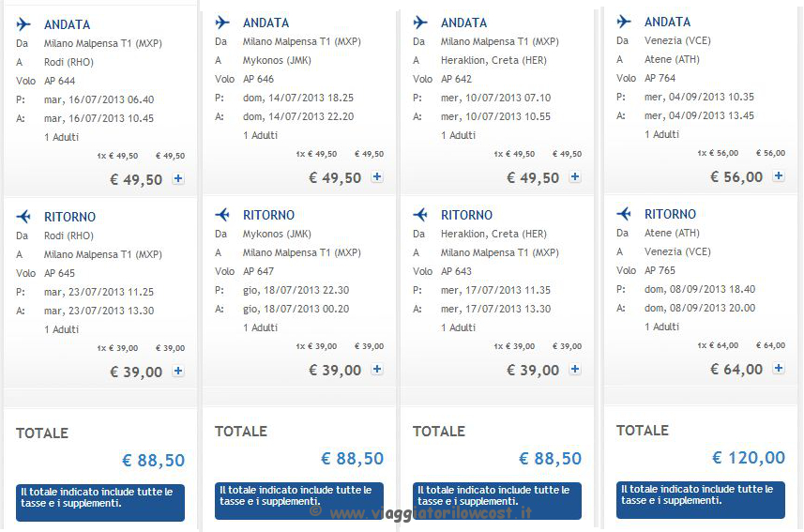Click the departure plane icon for Rodi flight
The image size is (804, 532).
pos(23,24)
